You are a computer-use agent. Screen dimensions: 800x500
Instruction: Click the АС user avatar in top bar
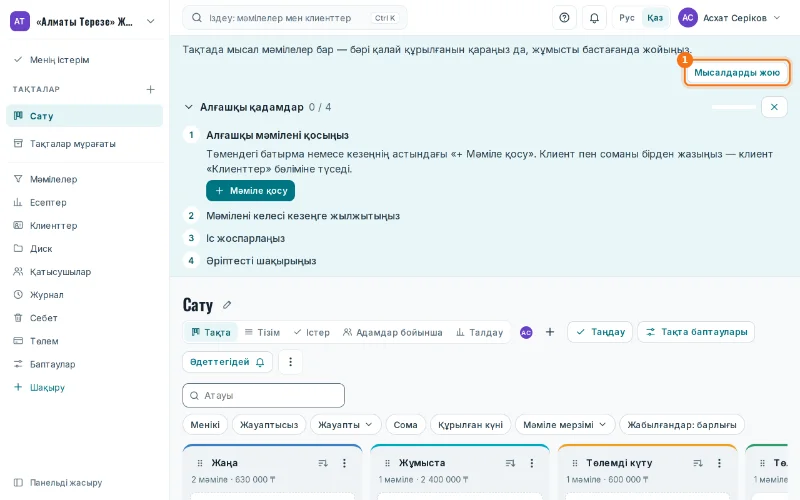click(x=687, y=18)
